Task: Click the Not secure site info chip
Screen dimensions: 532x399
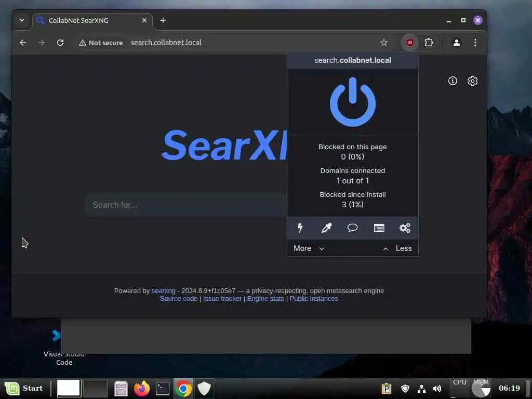Action: (x=101, y=43)
